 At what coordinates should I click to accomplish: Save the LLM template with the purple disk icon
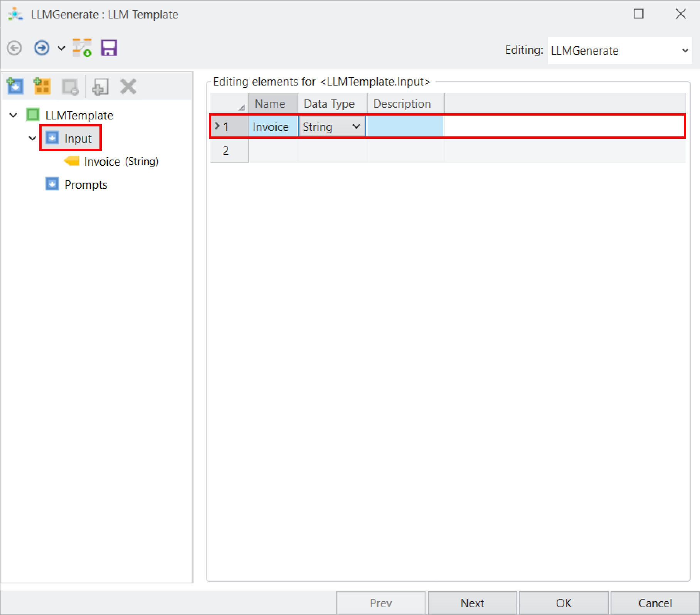click(x=109, y=48)
